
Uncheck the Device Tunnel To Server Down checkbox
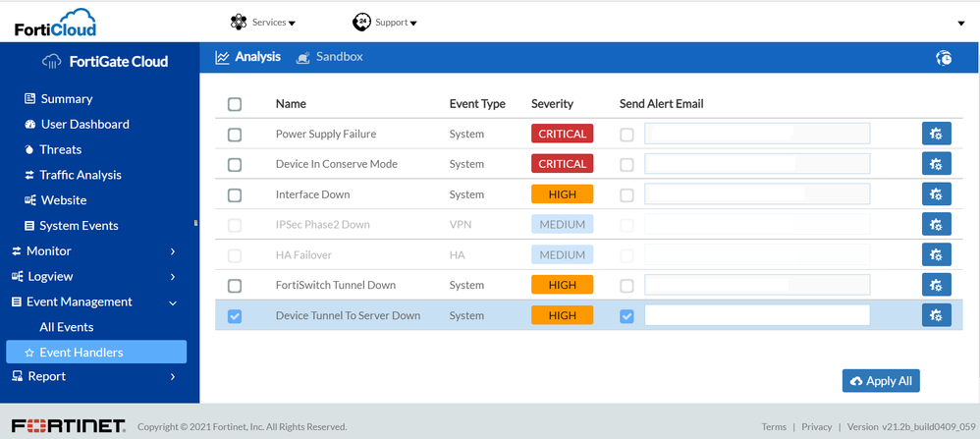coord(235,316)
